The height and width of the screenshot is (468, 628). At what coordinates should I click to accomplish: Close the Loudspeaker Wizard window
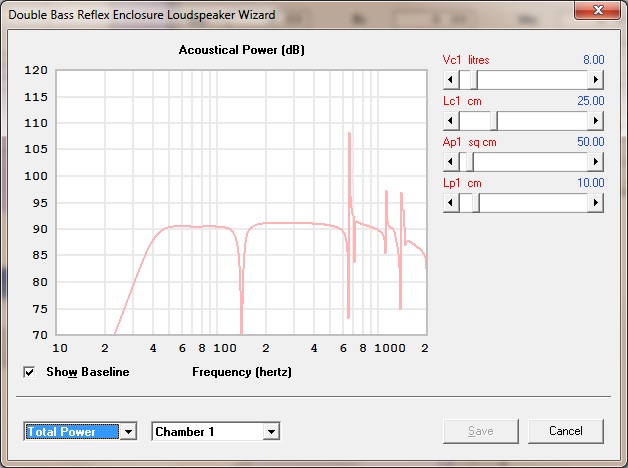(x=598, y=10)
